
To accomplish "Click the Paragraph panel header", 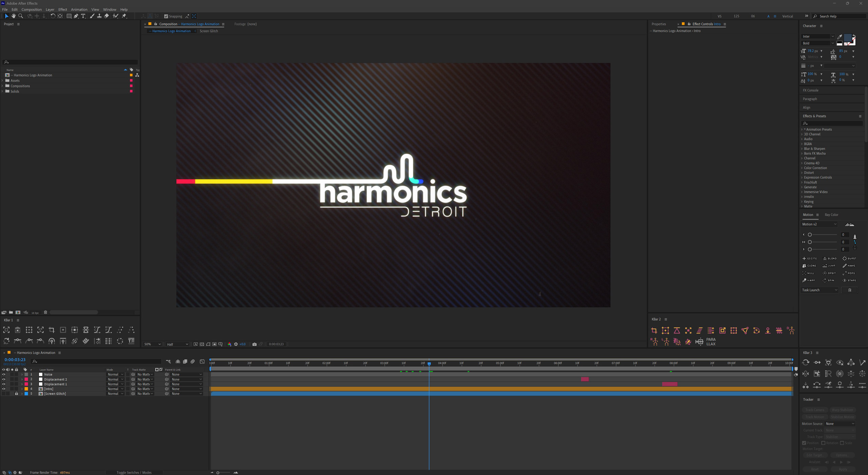I will point(810,99).
